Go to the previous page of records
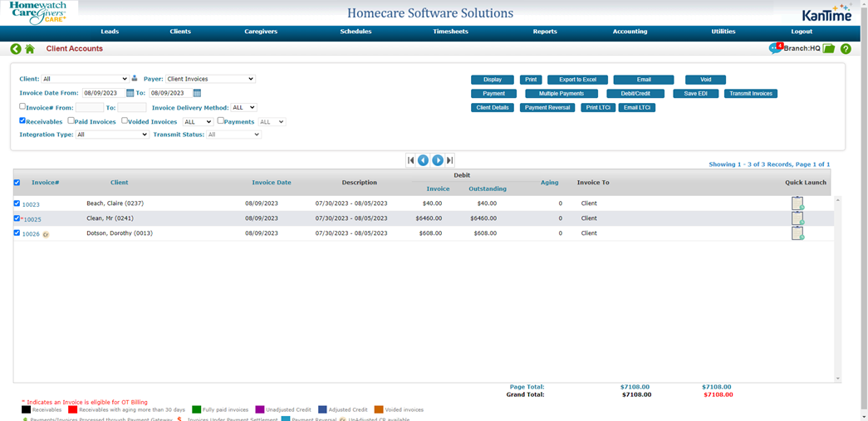868x421 pixels. coord(423,160)
